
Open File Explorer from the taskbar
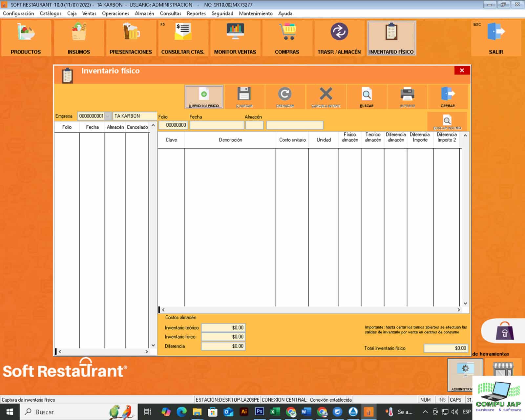[x=197, y=411]
